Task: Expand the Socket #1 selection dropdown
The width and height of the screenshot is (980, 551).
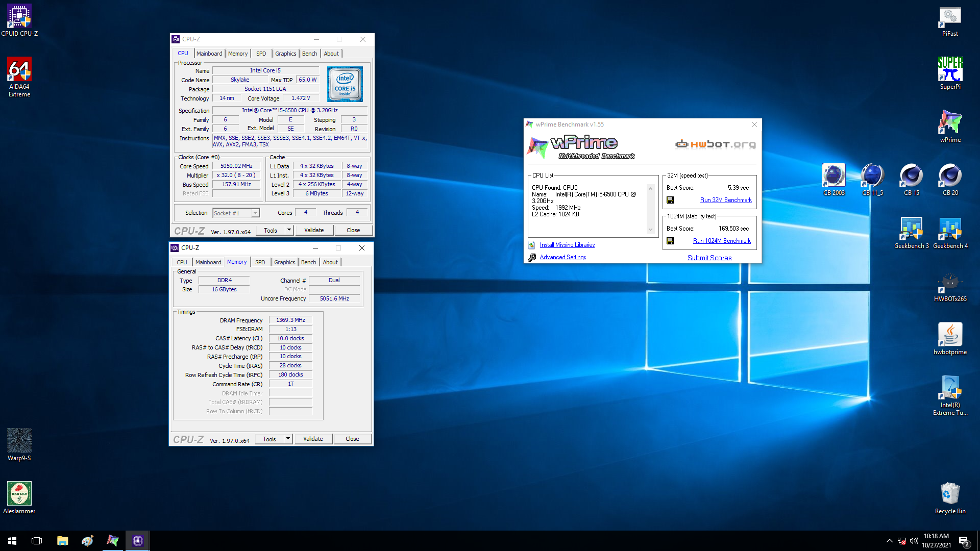Action: pyautogui.click(x=255, y=213)
